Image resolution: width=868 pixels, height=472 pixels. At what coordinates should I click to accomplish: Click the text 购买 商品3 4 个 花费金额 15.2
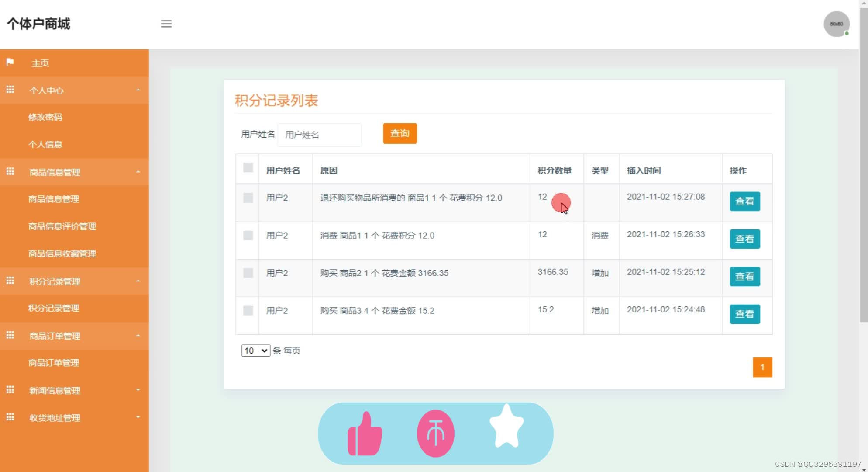[x=377, y=311]
